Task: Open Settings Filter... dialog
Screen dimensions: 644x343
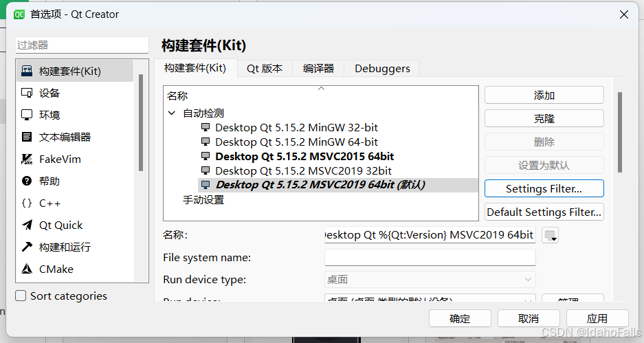Action: tap(544, 188)
